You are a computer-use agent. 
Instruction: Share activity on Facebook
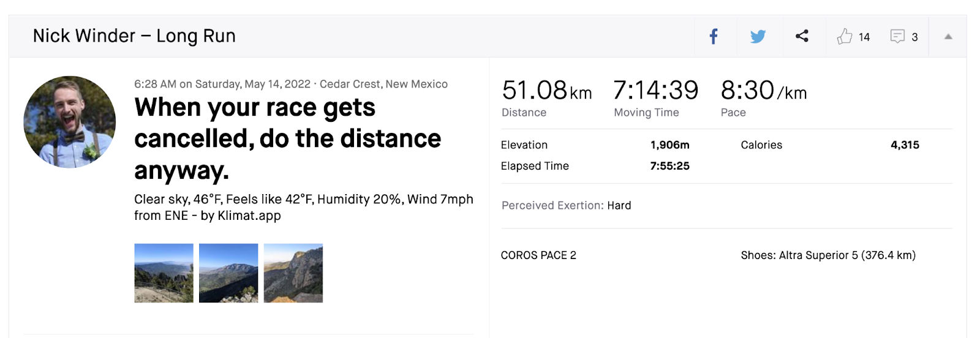(714, 37)
